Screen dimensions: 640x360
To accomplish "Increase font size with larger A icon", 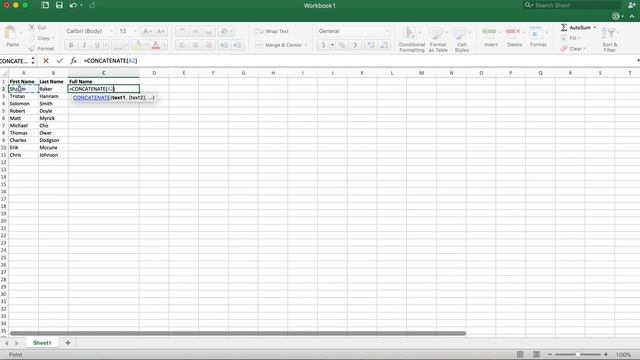I will [146, 31].
